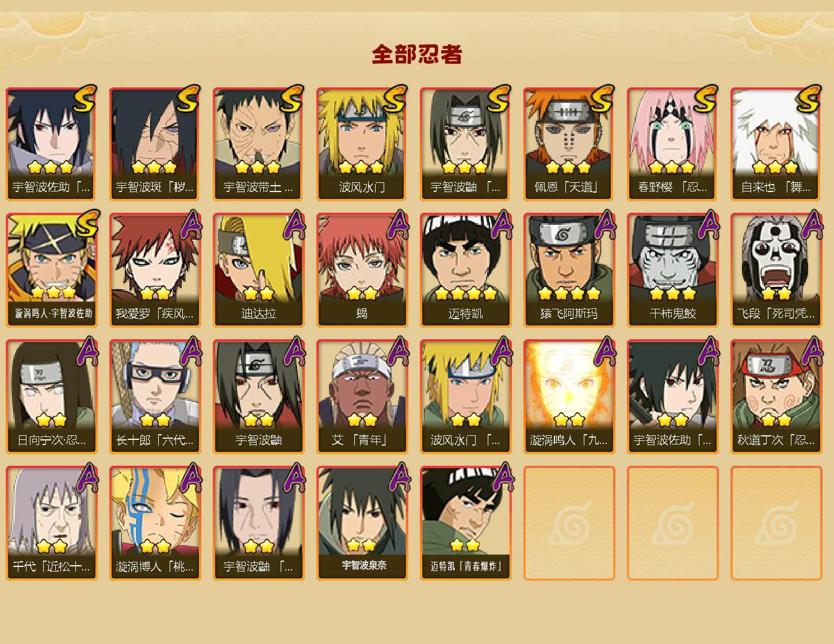
Task: Select the 自来也 S-rank card
Action: 776,144
